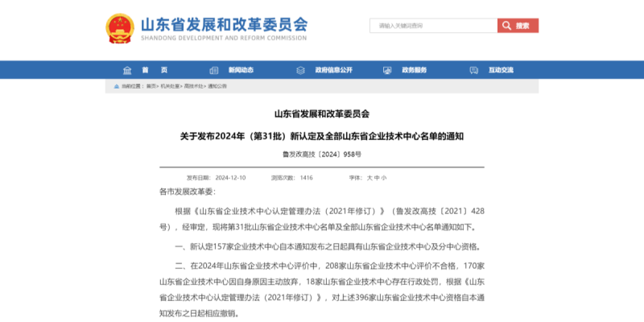Go to 高技术处 in the breadcrumb

[193, 86]
